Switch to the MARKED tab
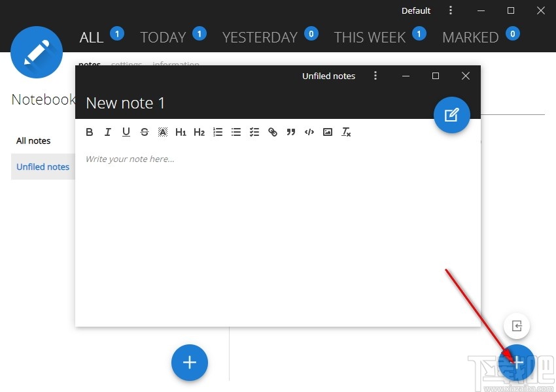This screenshot has width=556, height=392. (470, 37)
